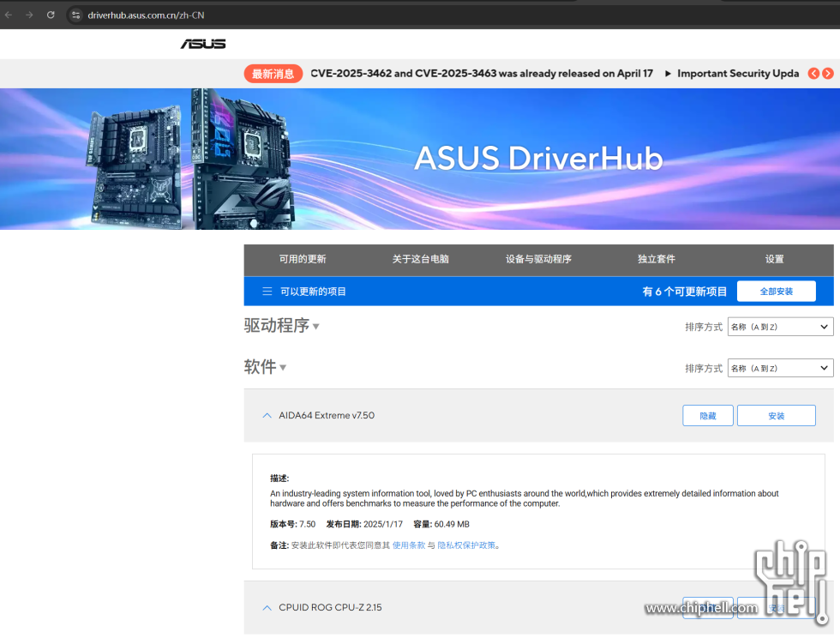Open the 软件 sort order dropdown
Viewport: 840px width, 638px height.
[780, 369]
